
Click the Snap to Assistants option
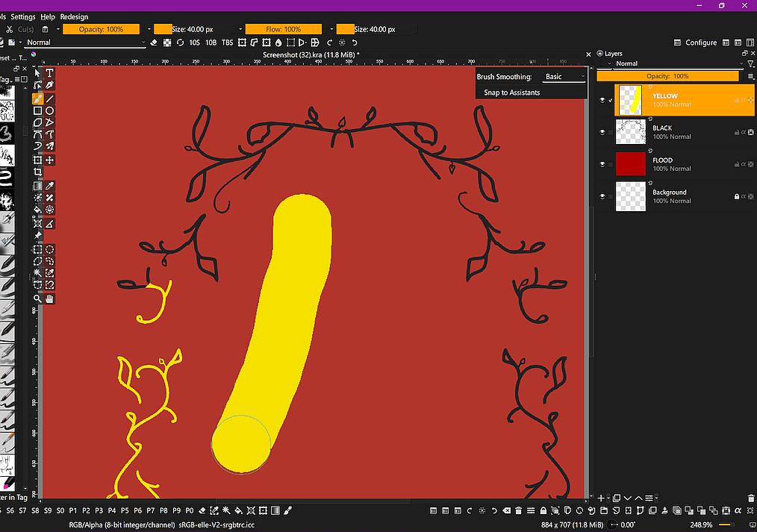pos(511,93)
